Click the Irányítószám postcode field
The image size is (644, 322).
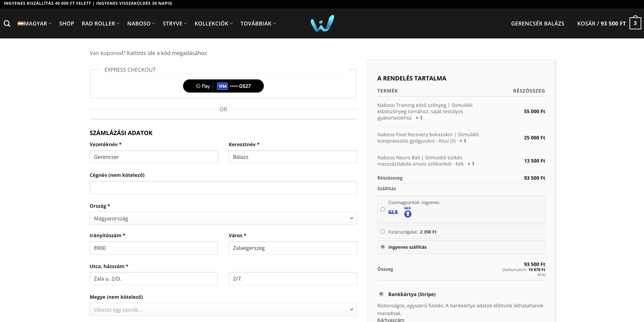(154, 248)
